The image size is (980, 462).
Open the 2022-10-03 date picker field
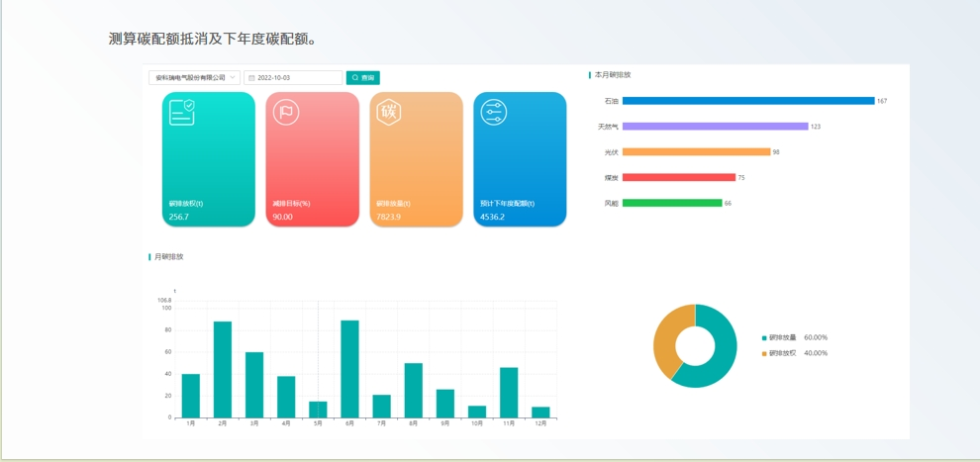point(297,77)
